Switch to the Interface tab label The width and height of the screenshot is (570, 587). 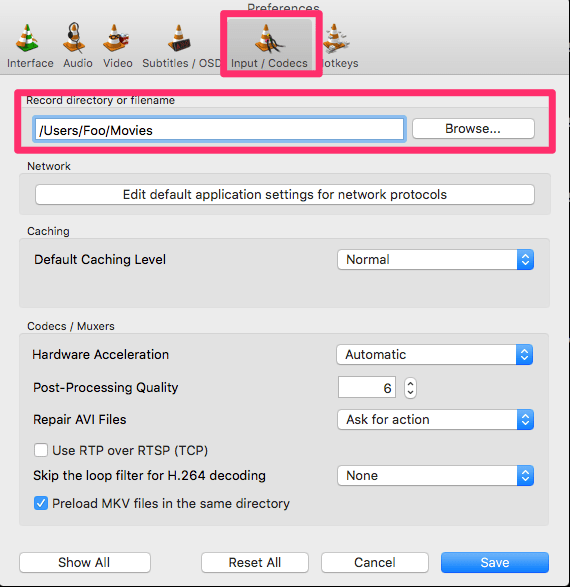tap(30, 63)
